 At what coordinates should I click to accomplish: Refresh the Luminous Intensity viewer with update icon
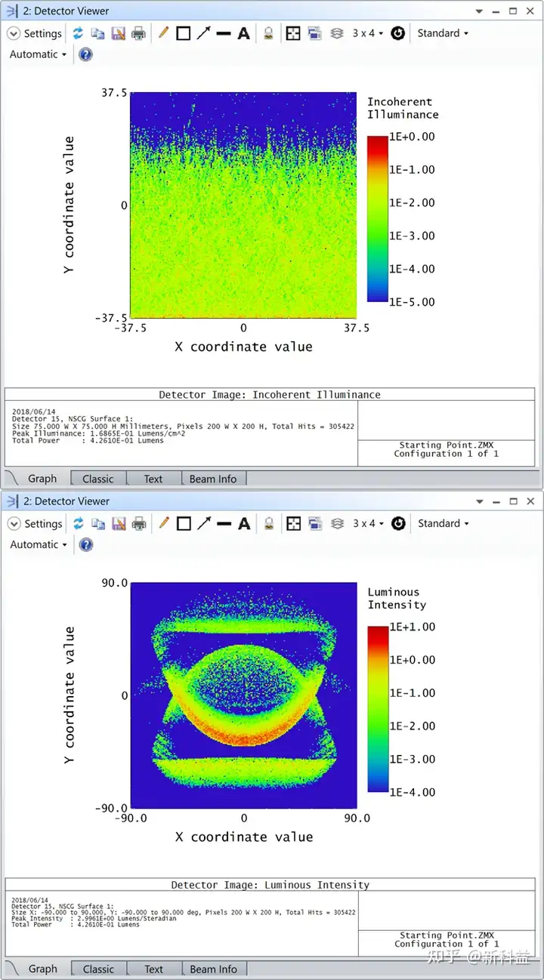(78, 523)
